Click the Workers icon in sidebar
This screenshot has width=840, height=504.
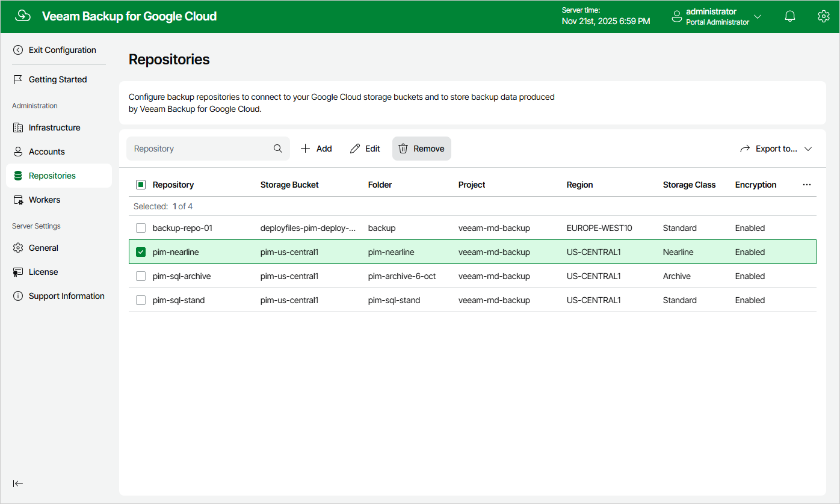(18, 200)
